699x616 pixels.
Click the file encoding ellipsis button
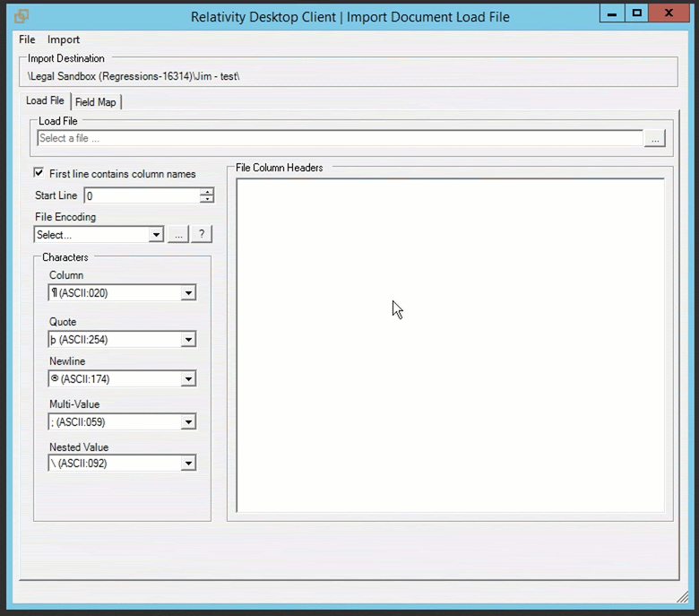(178, 234)
